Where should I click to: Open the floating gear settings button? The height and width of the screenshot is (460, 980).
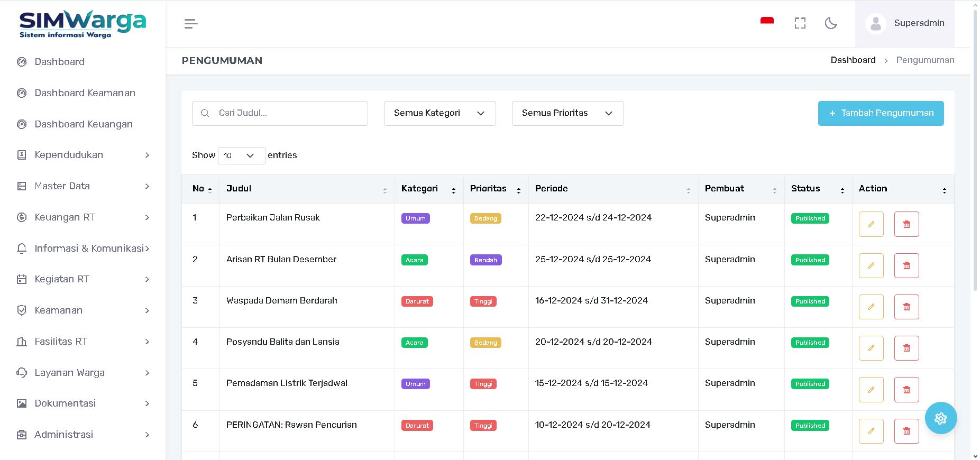tap(940, 418)
